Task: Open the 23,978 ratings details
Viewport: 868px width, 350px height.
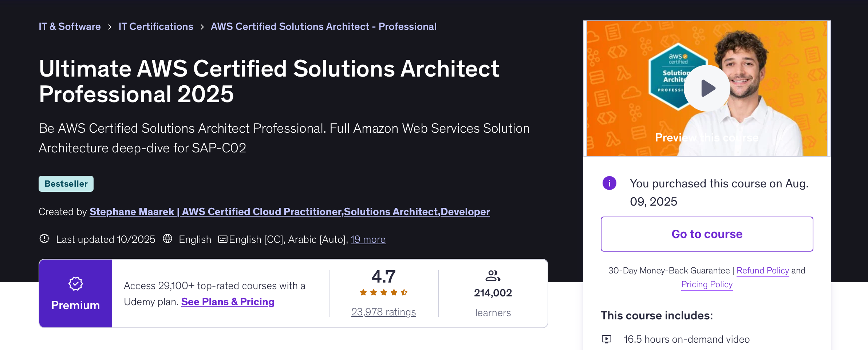Action: pos(383,312)
